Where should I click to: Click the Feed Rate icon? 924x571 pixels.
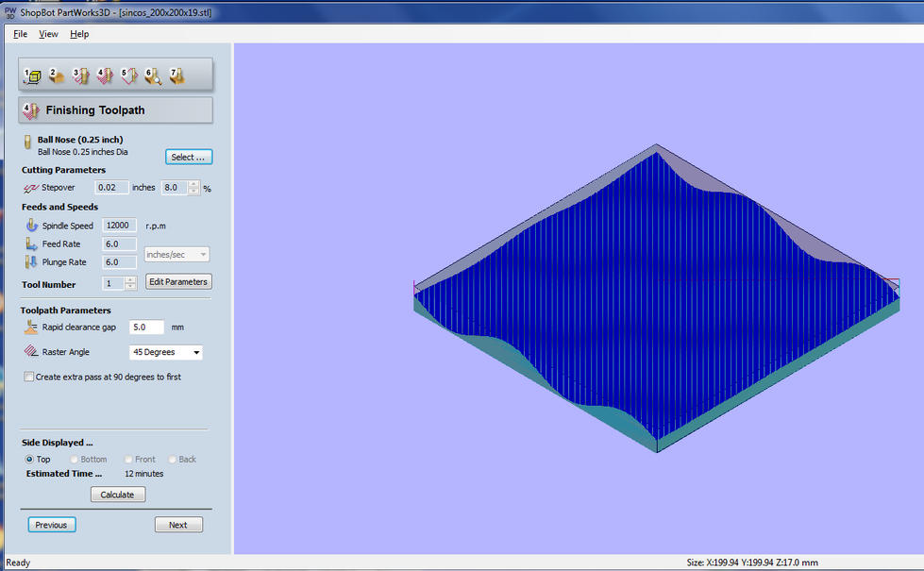[x=31, y=244]
